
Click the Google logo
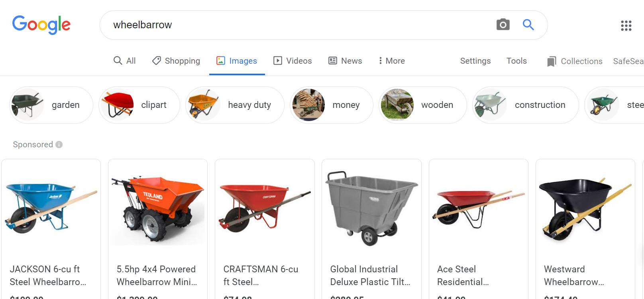tap(41, 25)
